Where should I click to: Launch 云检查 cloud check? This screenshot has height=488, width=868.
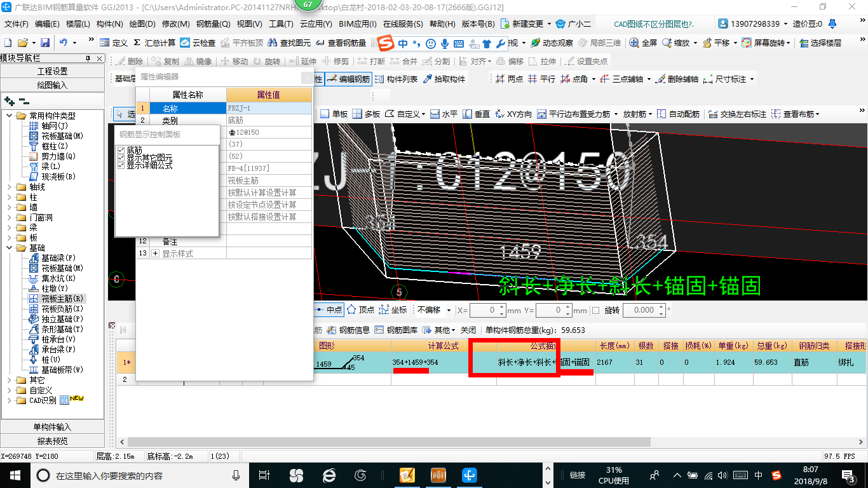[x=198, y=43]
